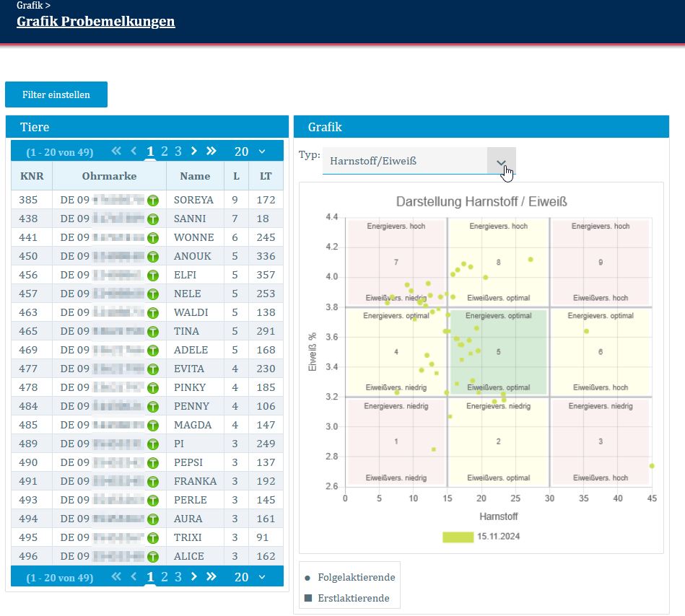
Task: Click previous page arrow in bottom paginator
Action: pyautogui.click(x=134, y=577)
